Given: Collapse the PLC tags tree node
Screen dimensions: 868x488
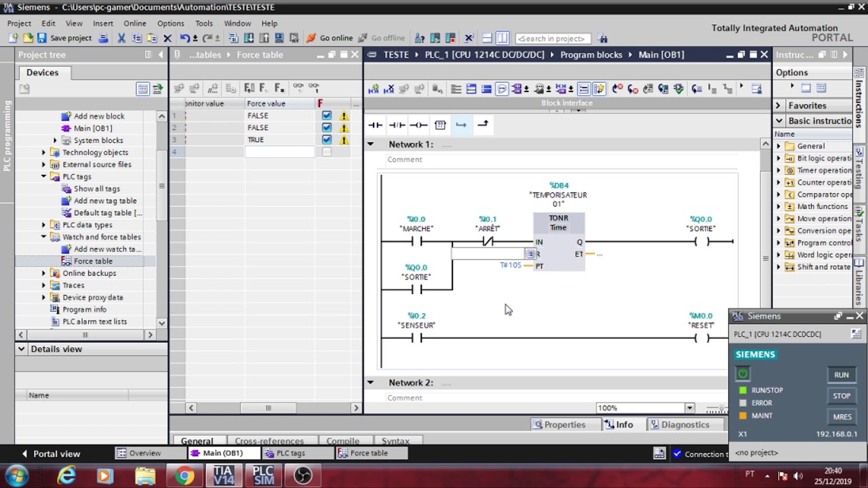Looking at the screenshot, I should click(44, 177).
